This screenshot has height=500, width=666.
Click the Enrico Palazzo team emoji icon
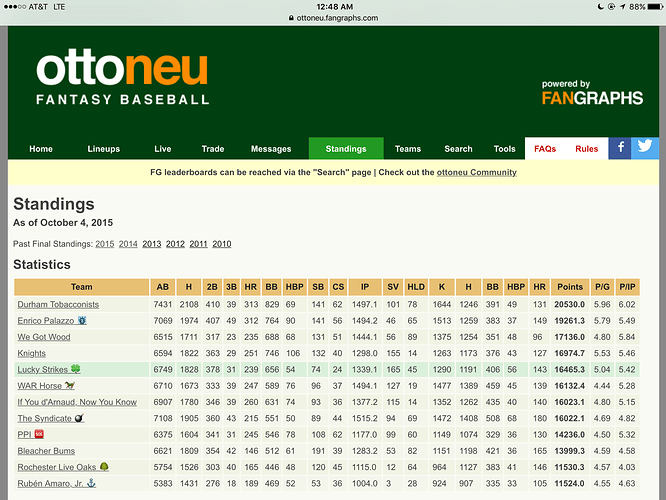click(x=82, y=320)
